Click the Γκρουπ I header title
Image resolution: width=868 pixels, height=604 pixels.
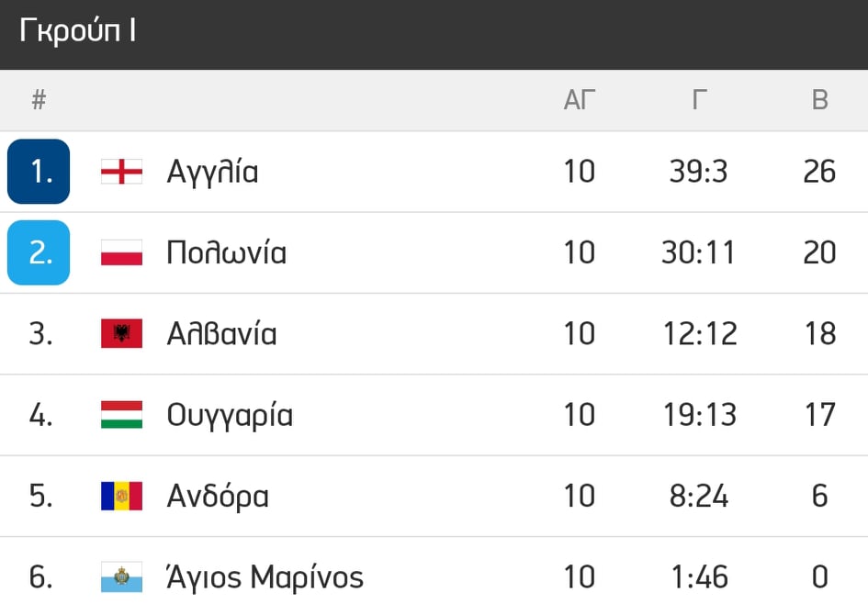pyautogui.click(x=77, y=30)
